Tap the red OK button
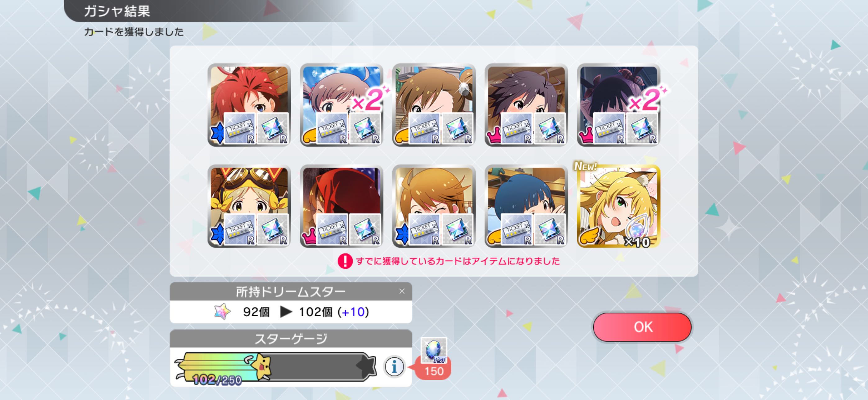868x400 pixels. [x=642, y=327]
